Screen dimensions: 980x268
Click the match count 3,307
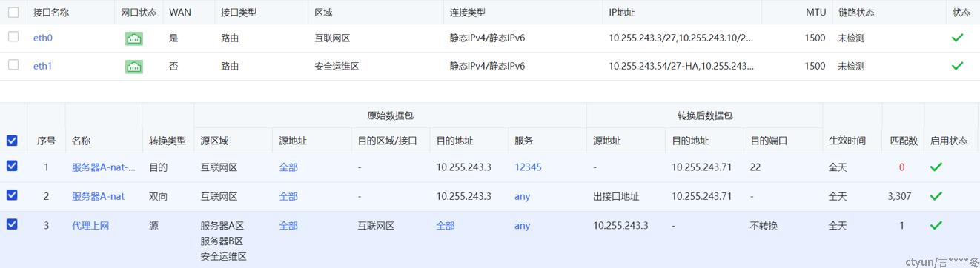tap(899, 196)
